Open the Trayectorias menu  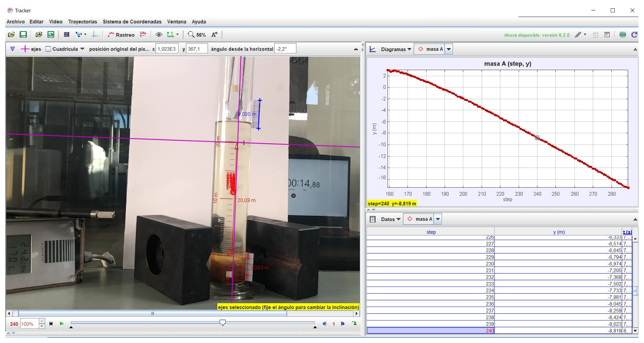coord(83,22)
